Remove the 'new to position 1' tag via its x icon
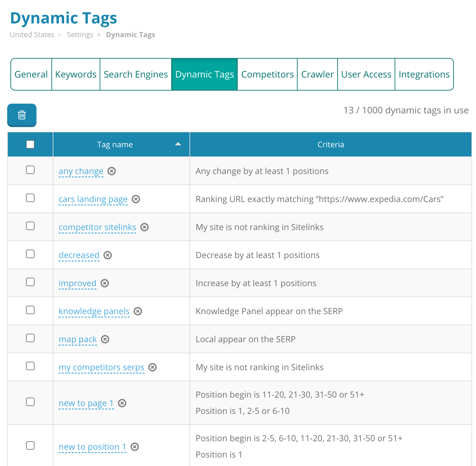The width and height of the screenshot is (476, 466). point(135,447)
